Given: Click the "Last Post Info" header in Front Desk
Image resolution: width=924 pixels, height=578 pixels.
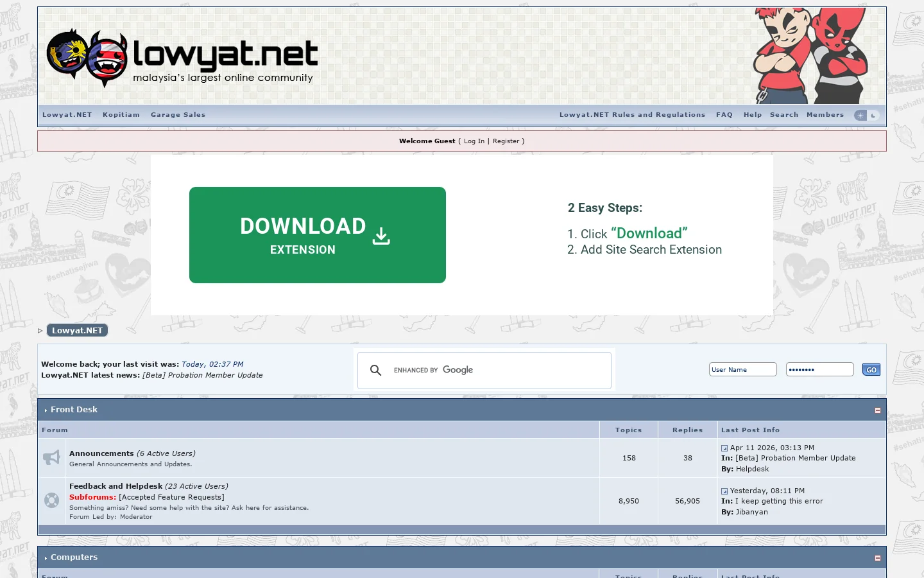Looking at the screenshot, I should (x=750, y=430).
